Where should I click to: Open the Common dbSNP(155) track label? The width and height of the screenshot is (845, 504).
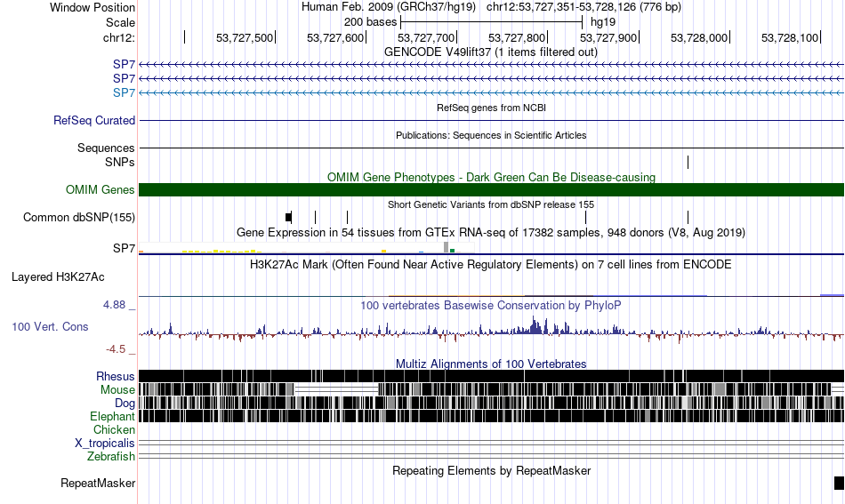(79, 217)
